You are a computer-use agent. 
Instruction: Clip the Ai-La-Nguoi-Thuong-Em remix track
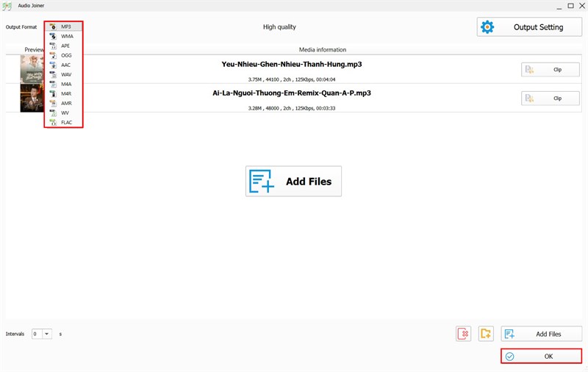pyautogui.click(x=551, y=99)
